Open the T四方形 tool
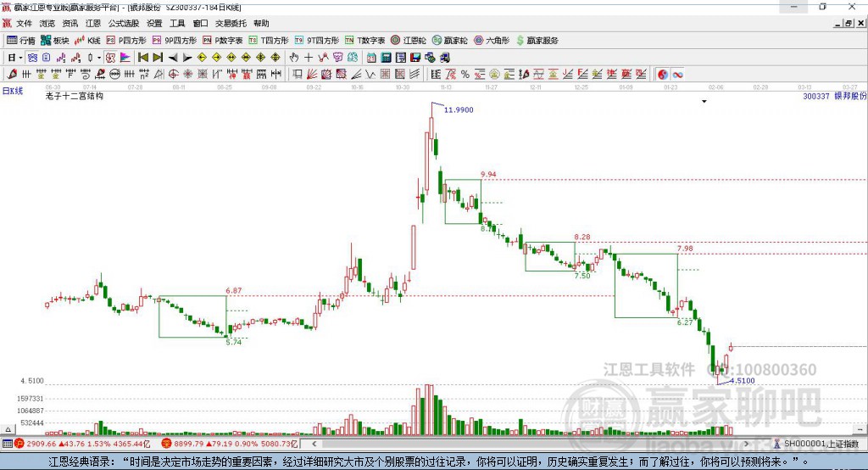 pyautogui.click(x=269, y=41)
